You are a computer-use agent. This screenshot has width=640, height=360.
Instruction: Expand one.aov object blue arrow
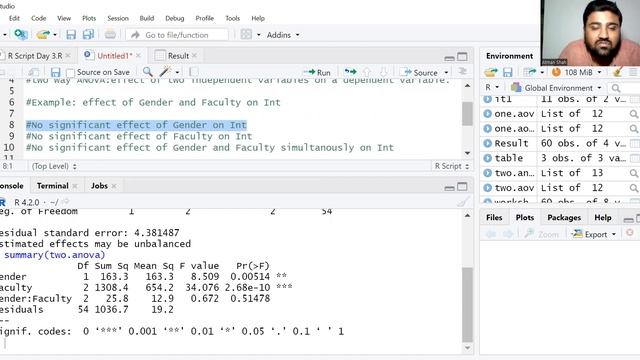click(487, 114)
